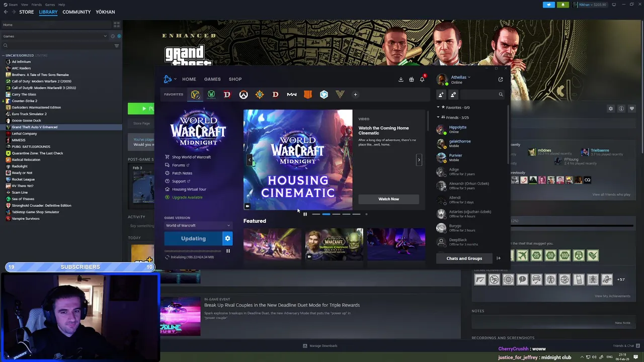Open Chats and Groups button
The width and height of the screenshot is (644, 362).
(x=464, y=258)
